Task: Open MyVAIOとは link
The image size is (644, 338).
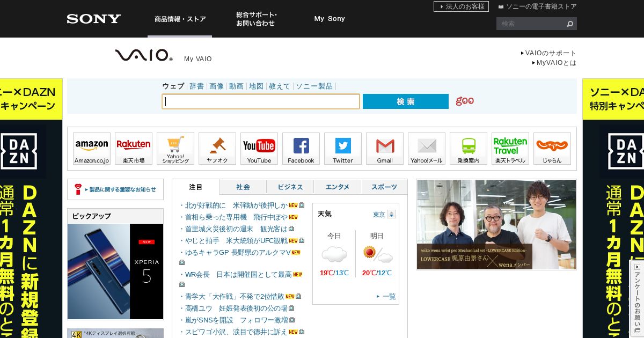Action: click(x=554, y=63)
